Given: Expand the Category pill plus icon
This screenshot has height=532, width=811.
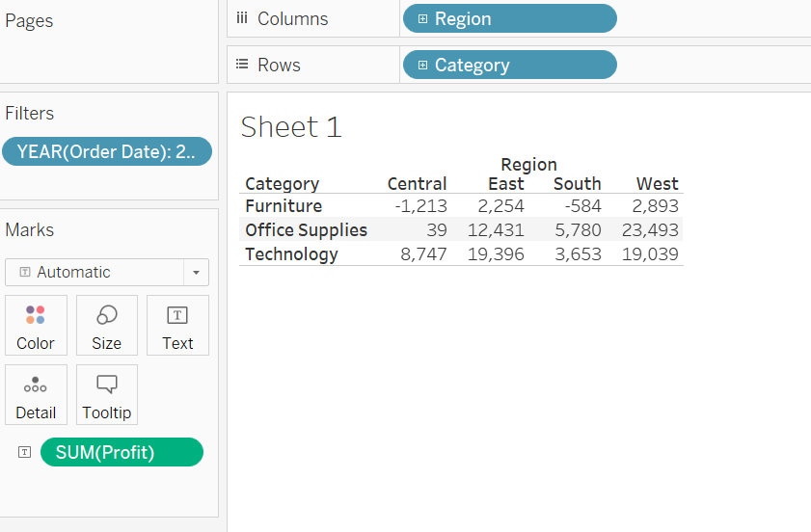Looking at the screenshot, I should pos(422,65).
